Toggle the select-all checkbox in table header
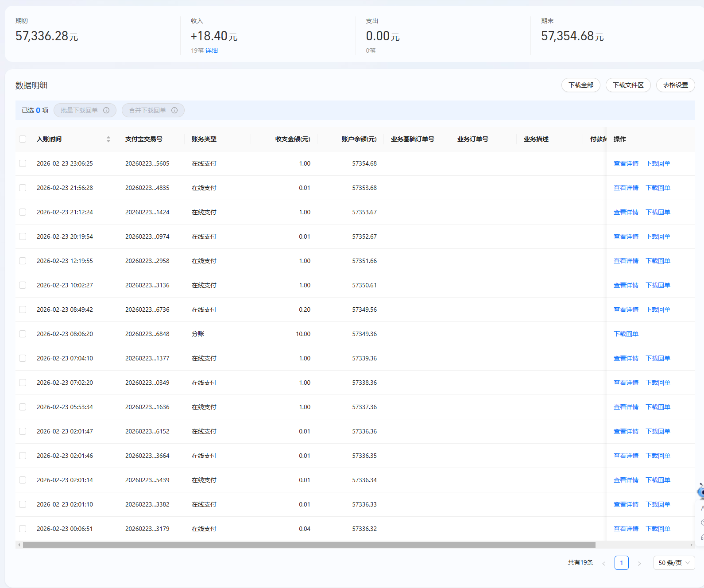 (23, 139)
